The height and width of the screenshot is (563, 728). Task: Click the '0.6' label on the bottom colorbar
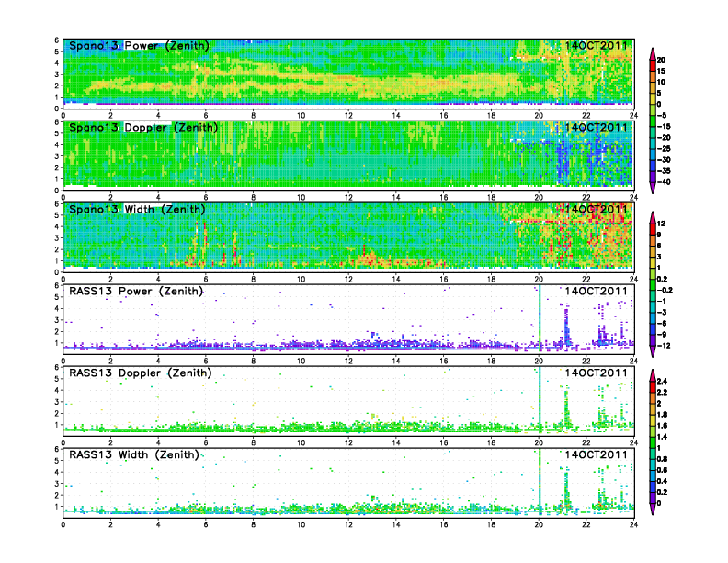pos(663,470)
